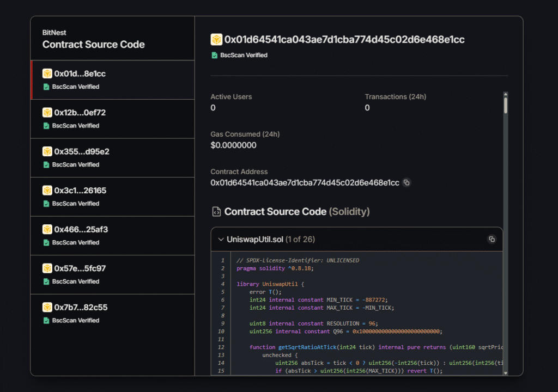This screenshot has width=558, height=392.
Task: Click code line 6 MIN_TICK constant
Action: coord(318,300)
